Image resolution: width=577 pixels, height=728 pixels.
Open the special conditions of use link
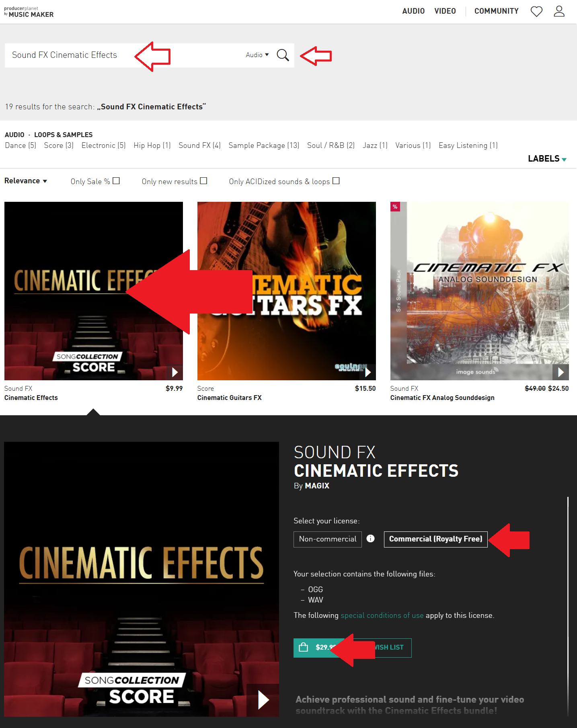click(382, 615)
